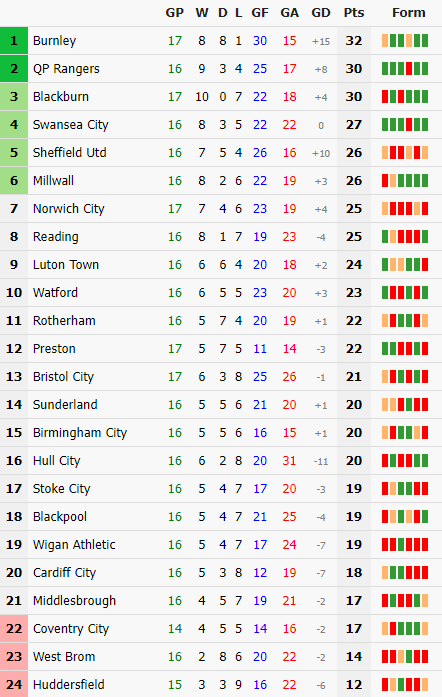The image size is (442, 697).
Task: Click the red position 24 badge
Action: tap(14, 685)
